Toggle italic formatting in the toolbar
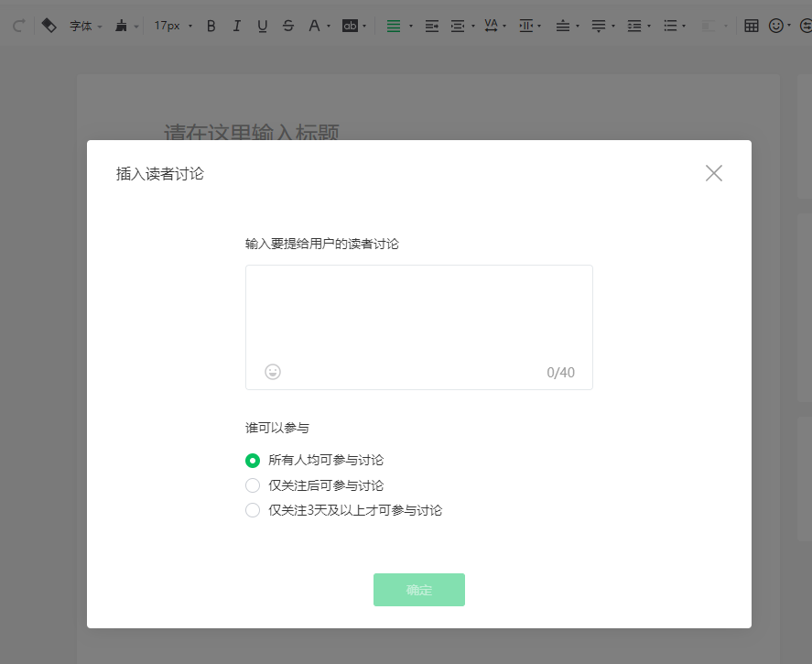The image size is (812, 664). coord(237,26)
